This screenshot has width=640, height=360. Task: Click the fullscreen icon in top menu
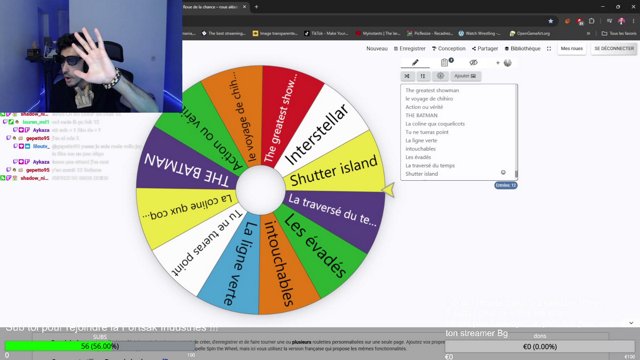(x=549, y=49)
